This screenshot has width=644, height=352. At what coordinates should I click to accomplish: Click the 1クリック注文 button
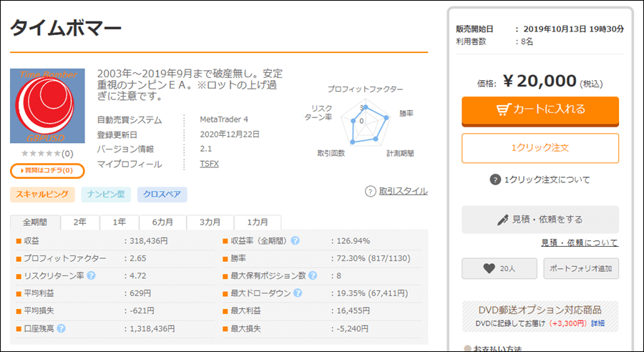pos(540,148)
